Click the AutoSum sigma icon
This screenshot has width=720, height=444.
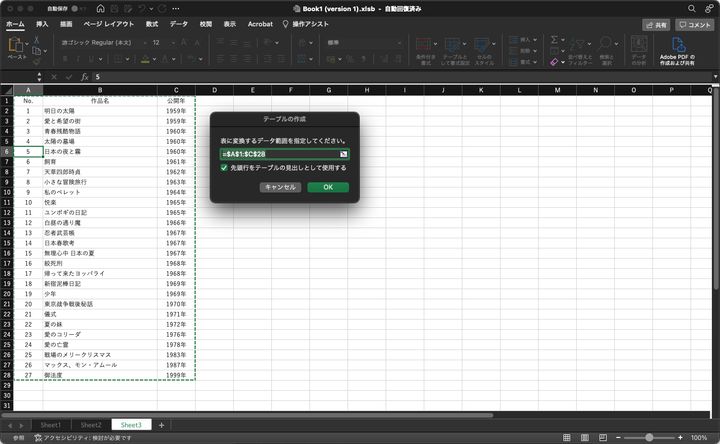tap(554, 39)
